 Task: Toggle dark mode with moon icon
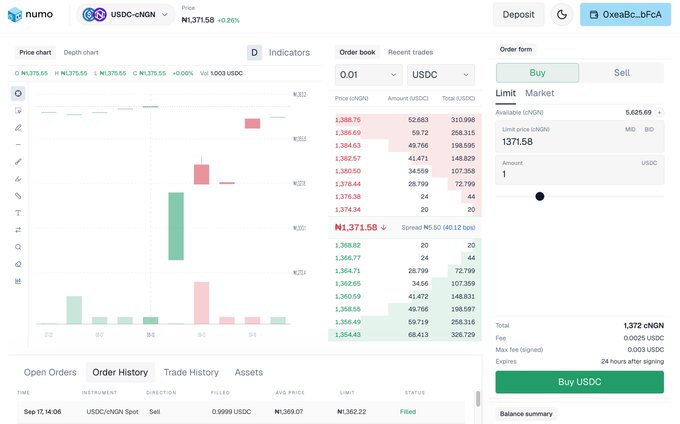pyautogui.click(x=562, y=14)
